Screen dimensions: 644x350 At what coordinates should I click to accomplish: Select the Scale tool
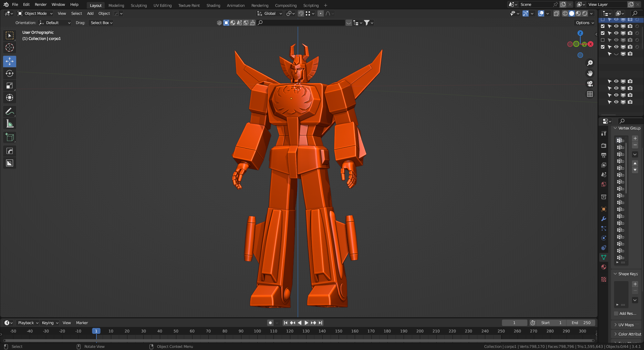10,85
